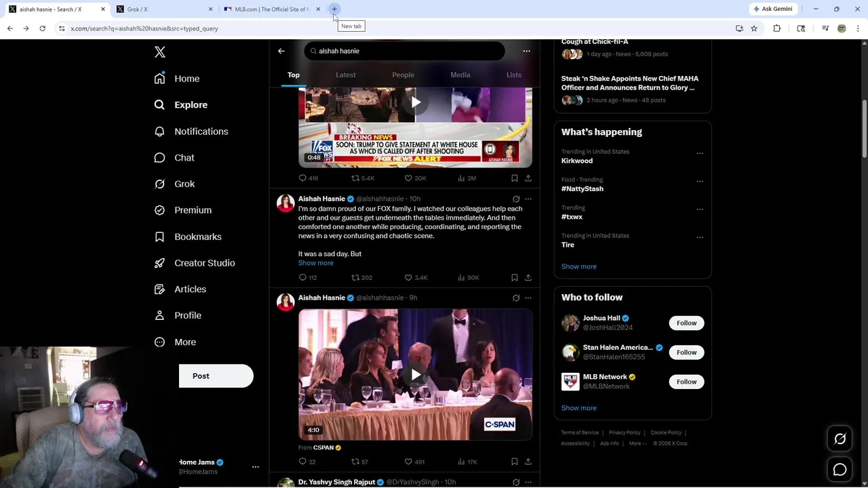Open more options on C-SPAN video post
Screen dimensions: 868x488
coord(528,298)
